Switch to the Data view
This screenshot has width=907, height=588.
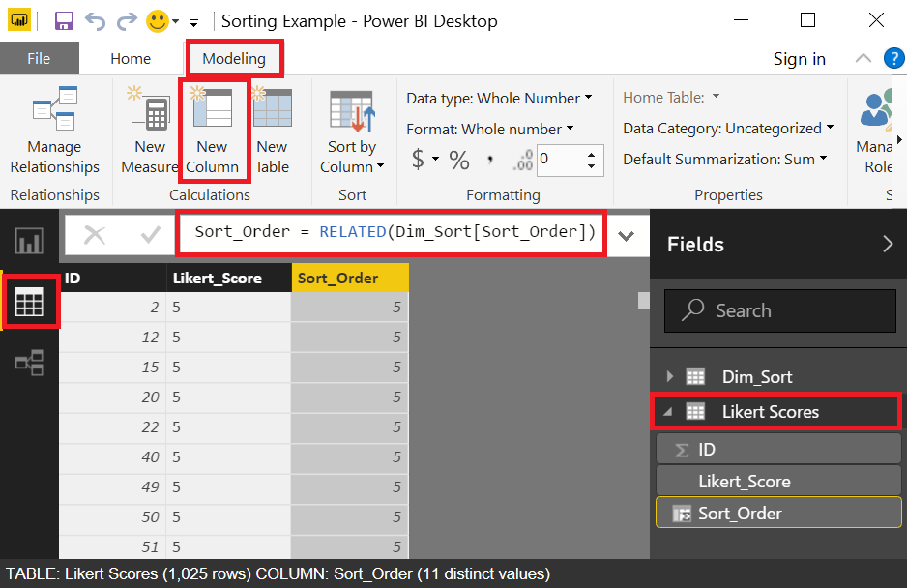click(x=32, y=303)
